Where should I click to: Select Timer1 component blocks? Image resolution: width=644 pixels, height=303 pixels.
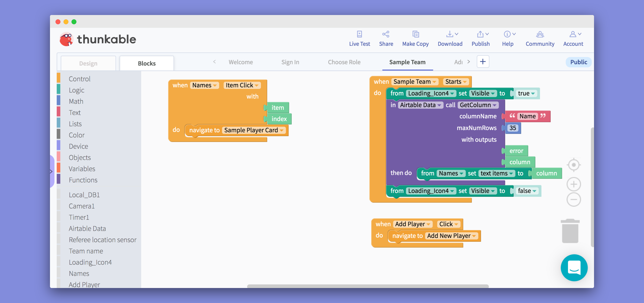(x=79, y=217)
